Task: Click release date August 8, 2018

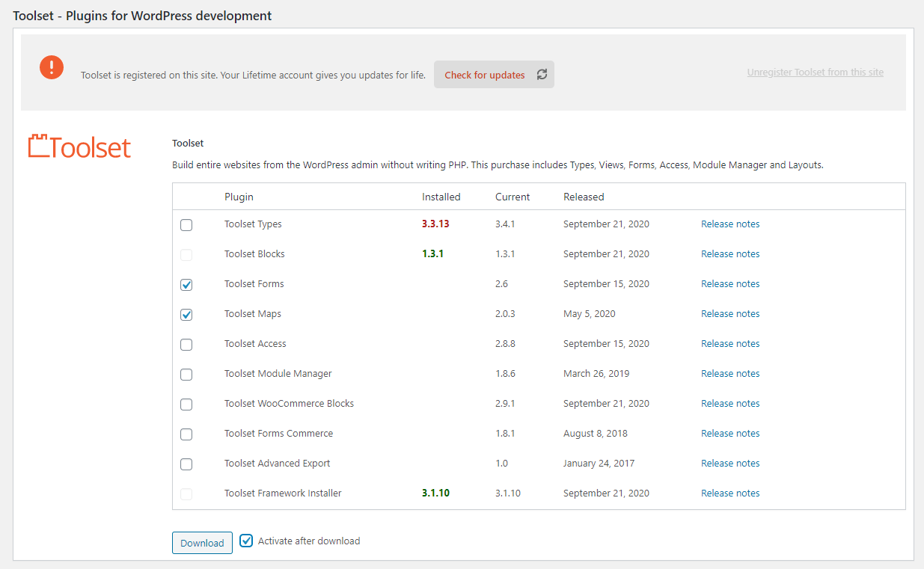Action: click(x=596, y=434)
